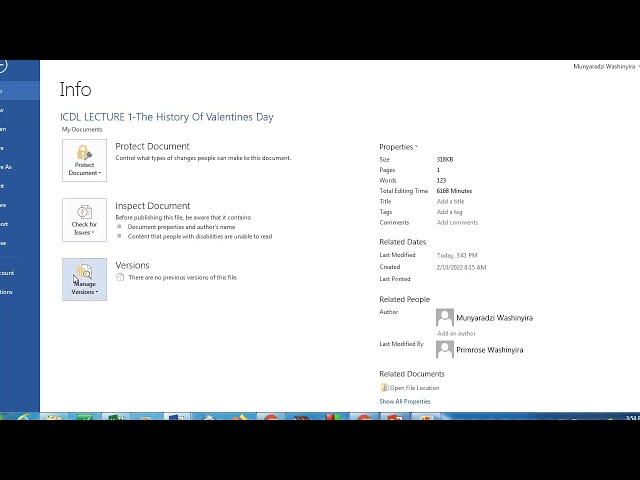Click the Last Modified value Today, 3:41 PM

pos(457,256)
